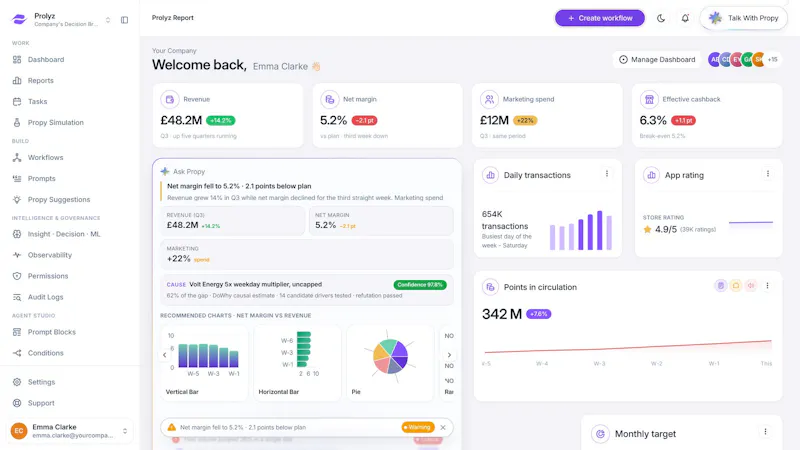
Task: Click the +22% marketing spend badge
Action: pyautogui.click(x=525, y=121)
